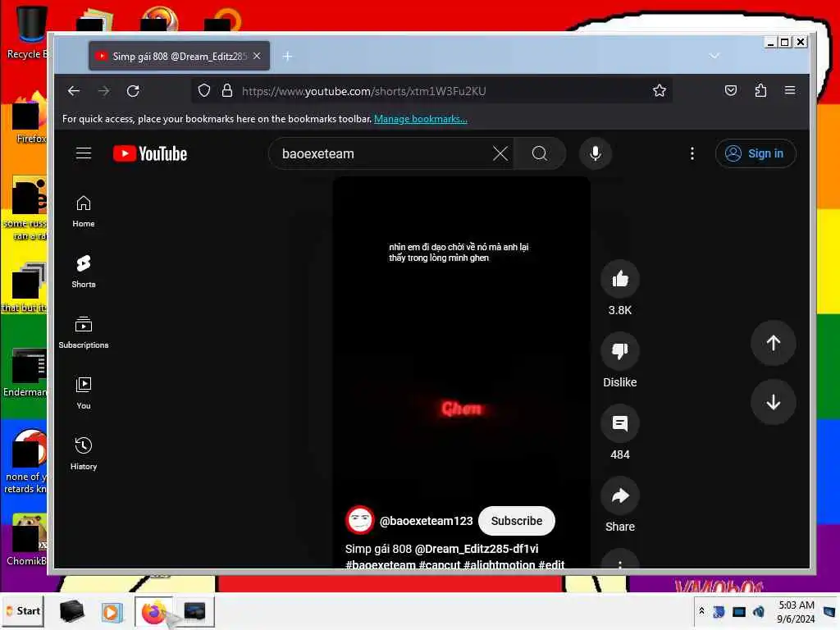Share this short
This screenshot has height=630, width=840.
coord(620,496)
